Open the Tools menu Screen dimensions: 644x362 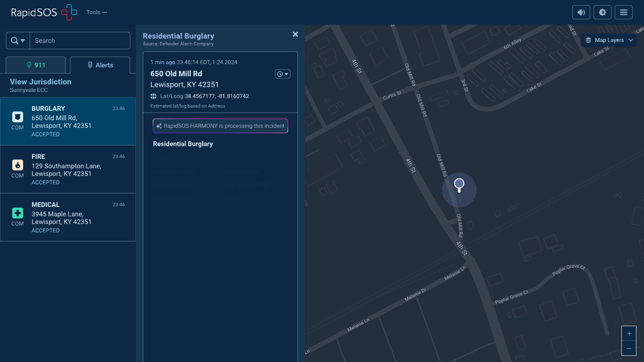click(x=97, y=12)
